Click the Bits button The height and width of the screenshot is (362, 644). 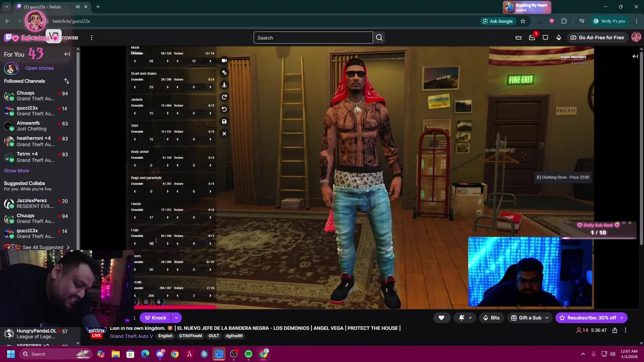[491, 318]
